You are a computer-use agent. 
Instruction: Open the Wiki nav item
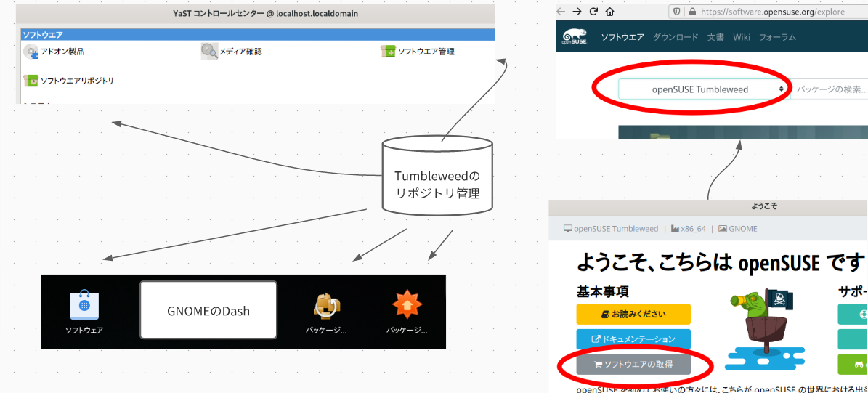click(741, 37)
